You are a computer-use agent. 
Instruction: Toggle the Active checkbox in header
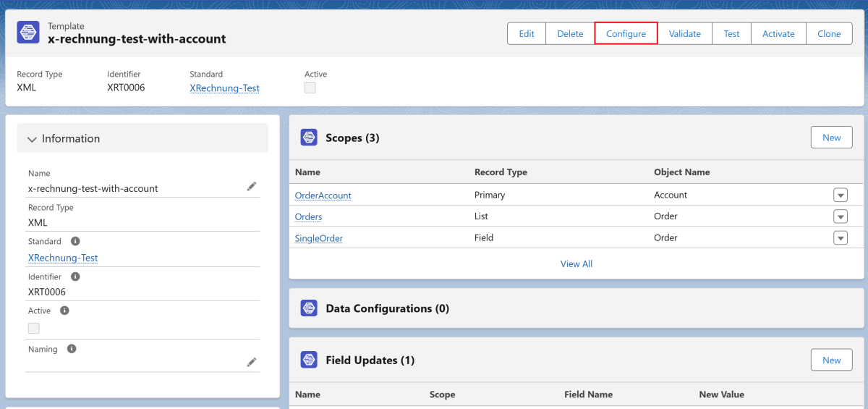pyautogui.click(x=310, y=88)
